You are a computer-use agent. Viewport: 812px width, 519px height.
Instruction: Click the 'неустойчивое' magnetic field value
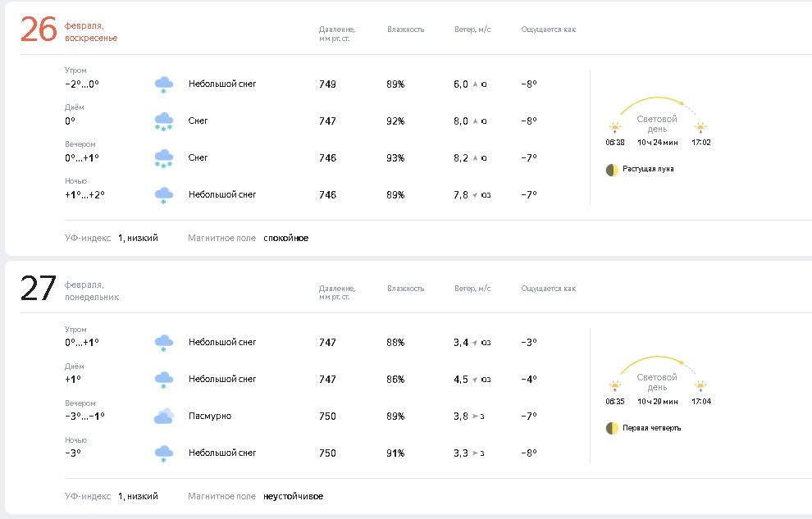pyautogui.click(x=293, y=496)
